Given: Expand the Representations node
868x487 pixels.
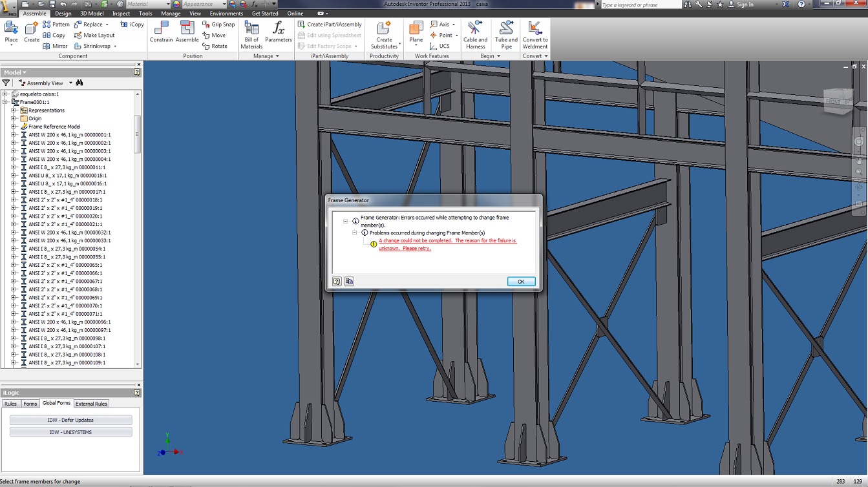Looking at the screenshot, I should coord(14,110).
